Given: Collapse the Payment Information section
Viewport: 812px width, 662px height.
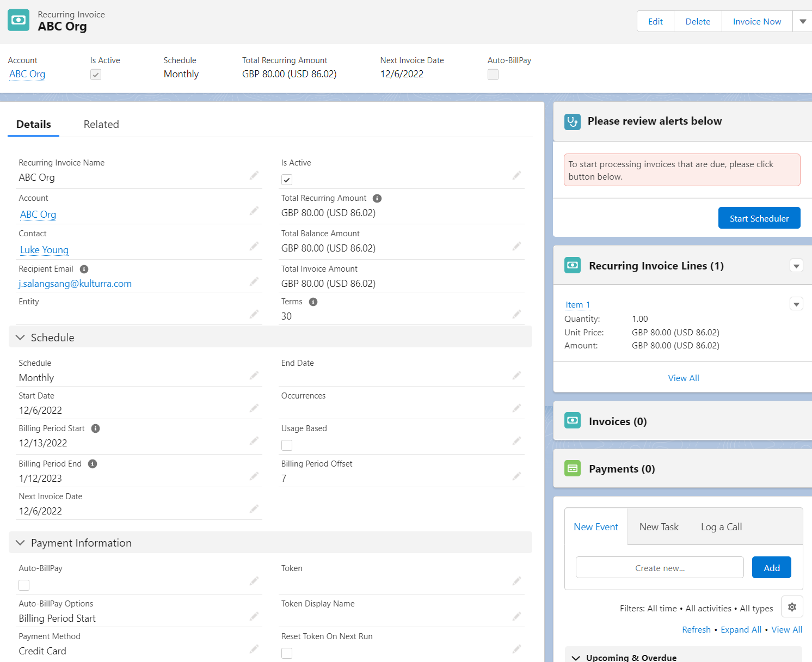Looking at the screenshot, I should (21, 543).
